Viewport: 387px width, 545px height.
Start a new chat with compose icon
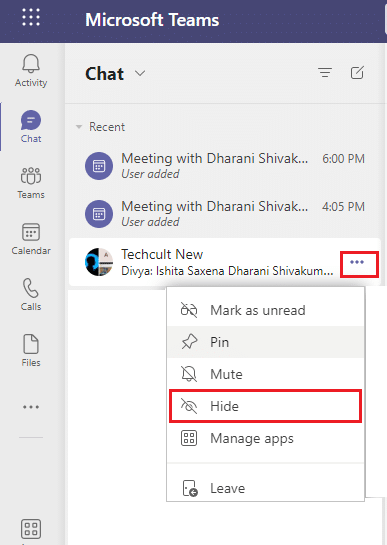(357, 73)
